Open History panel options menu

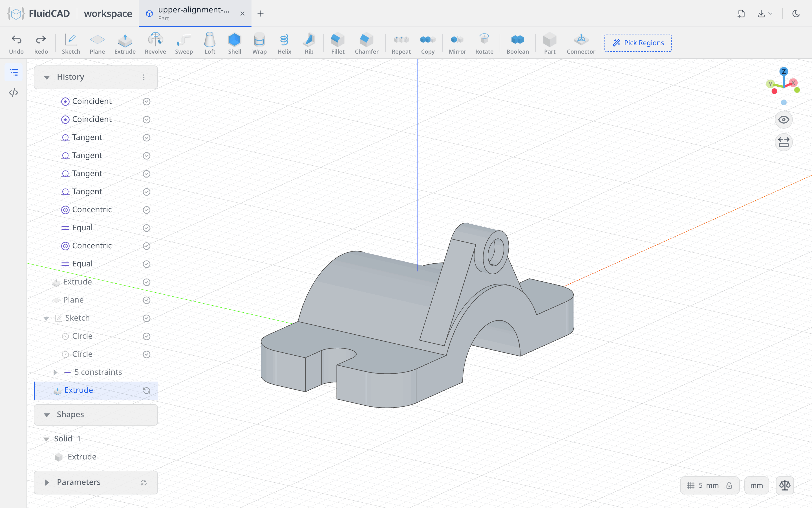[144, 77]
